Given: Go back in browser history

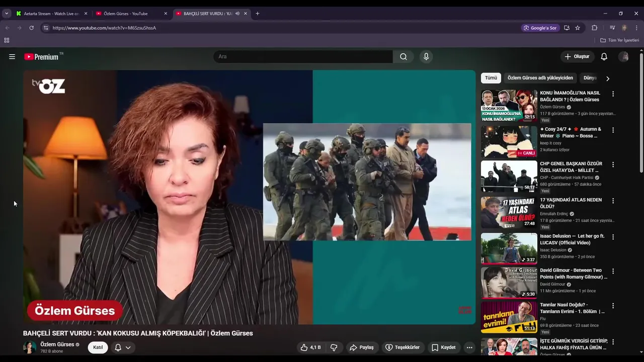Looking at the screenshot, I should tap(7, 28).
